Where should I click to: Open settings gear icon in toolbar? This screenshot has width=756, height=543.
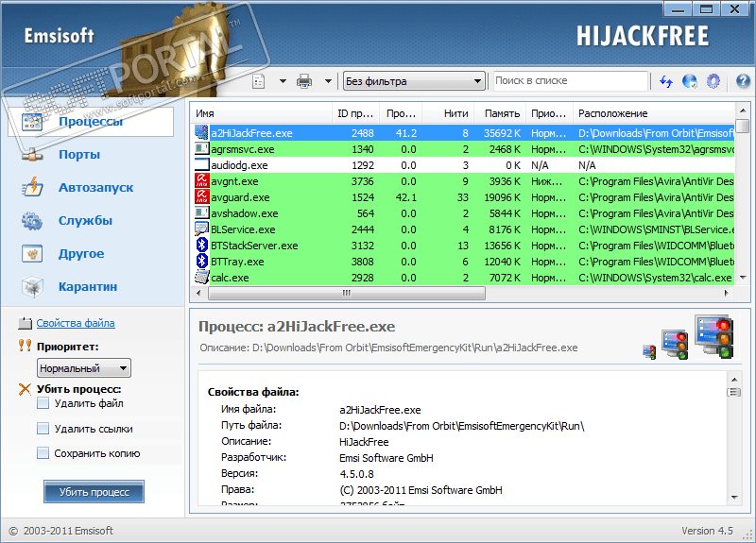pyautogui.click(x=713, y=81)
